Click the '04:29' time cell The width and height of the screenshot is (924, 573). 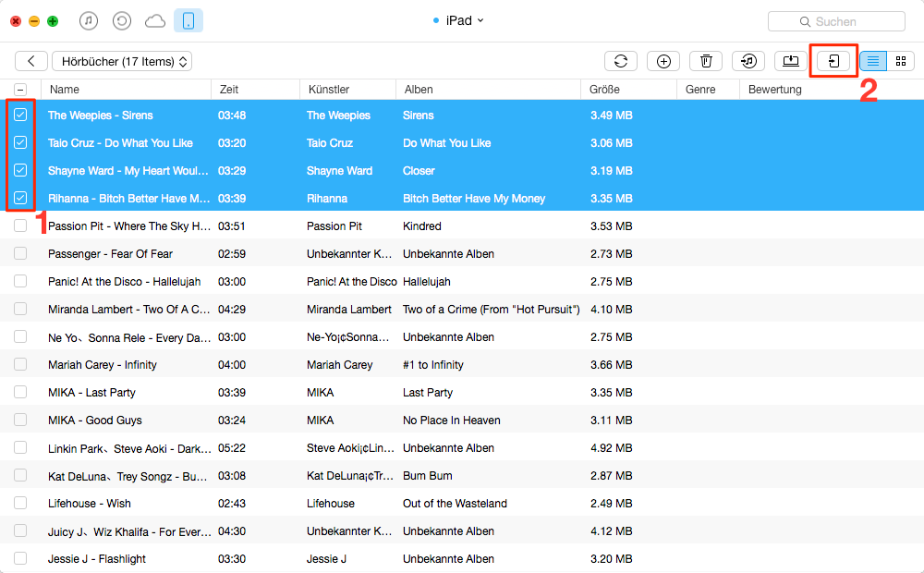[x=232, y=310]
